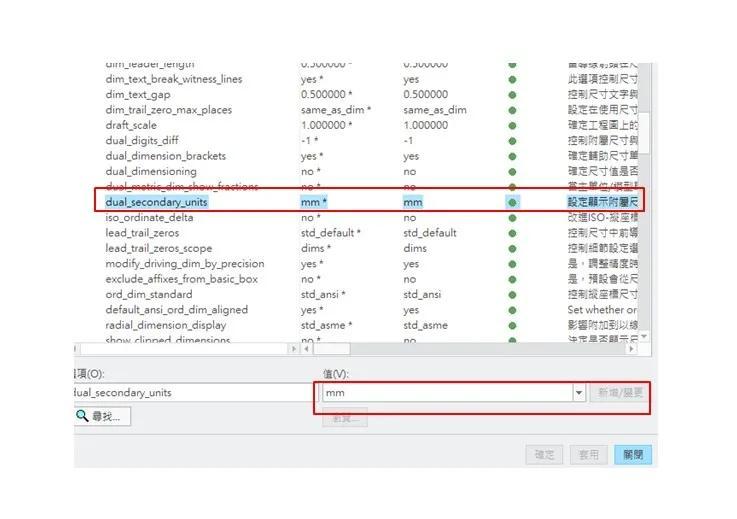Click the dims * value cell
Viewport: 737px width, 519px height.
click(316, 248)
